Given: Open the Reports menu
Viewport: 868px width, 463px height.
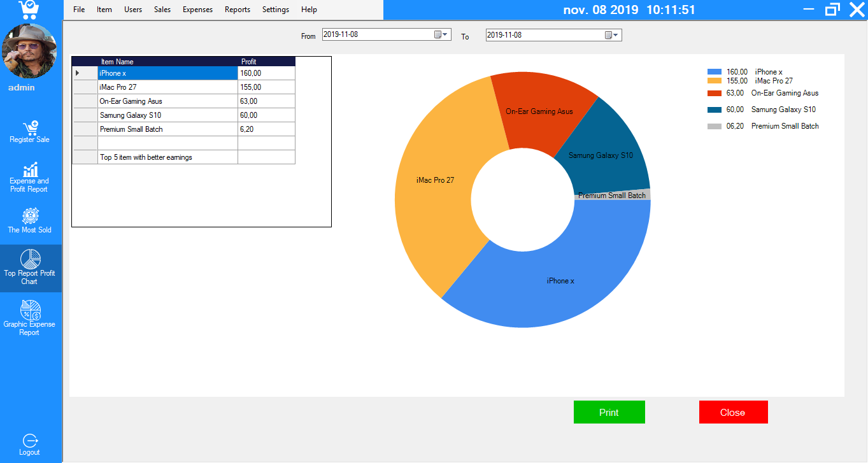Looking at the screenshot, I should [237, 10].
